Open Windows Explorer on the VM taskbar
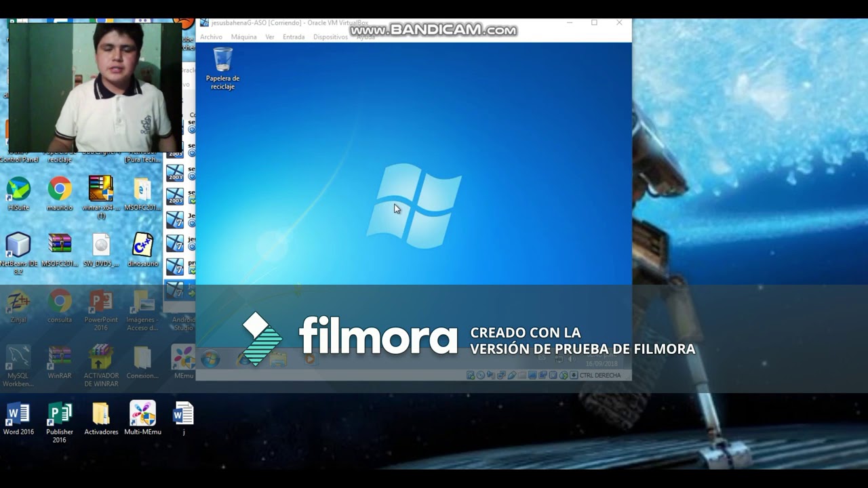This screenshot has width=868, height=488. [x=278, y=359]
